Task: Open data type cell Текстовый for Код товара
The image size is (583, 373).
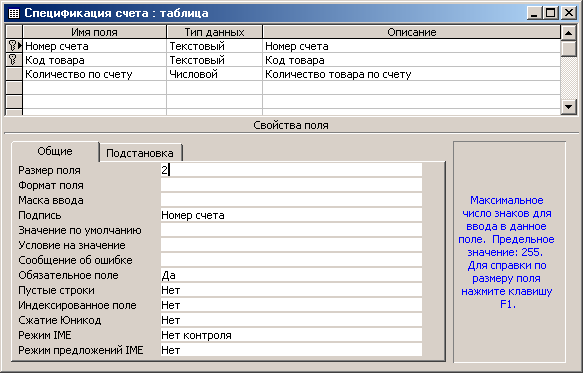Action: coord(215,60)
